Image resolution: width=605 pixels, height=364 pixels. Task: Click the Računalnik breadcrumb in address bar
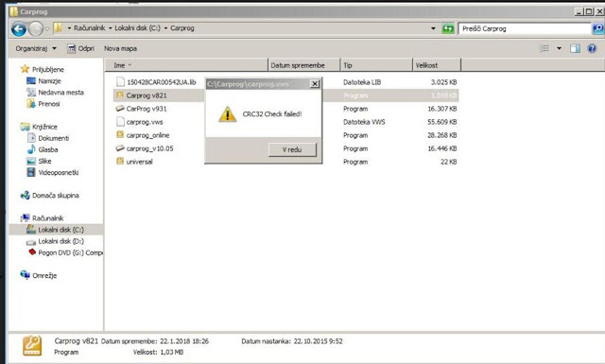pyautogui.click(x=89, y=28)
